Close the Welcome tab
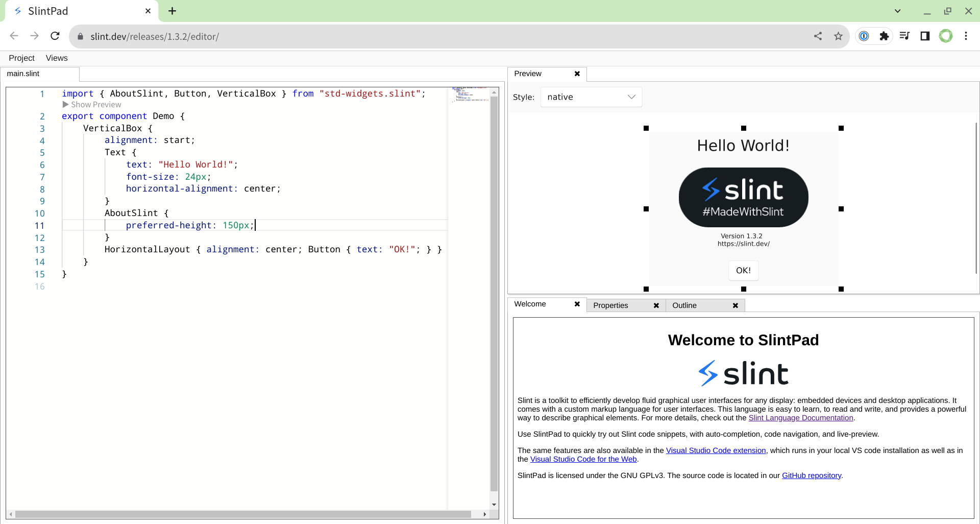The width and height of the screenshot is (980, 524). (x=577, y=304)
